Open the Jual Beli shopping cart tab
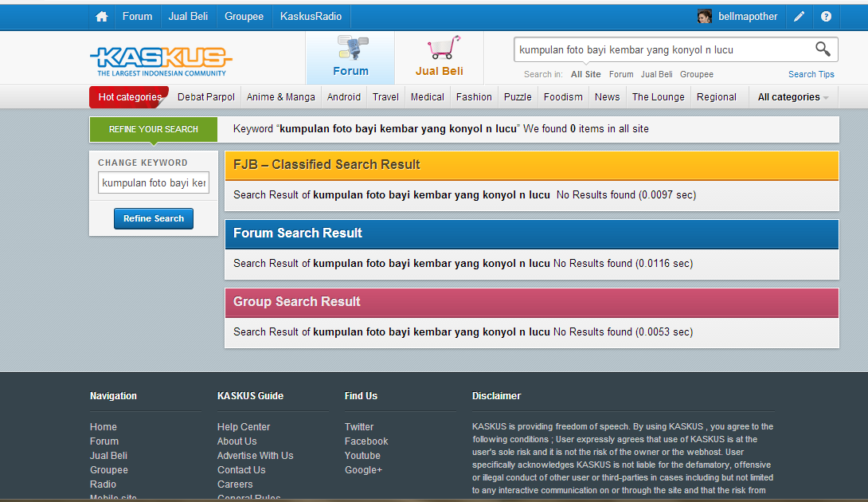This screenshot has height=502, width=868. 440,57
